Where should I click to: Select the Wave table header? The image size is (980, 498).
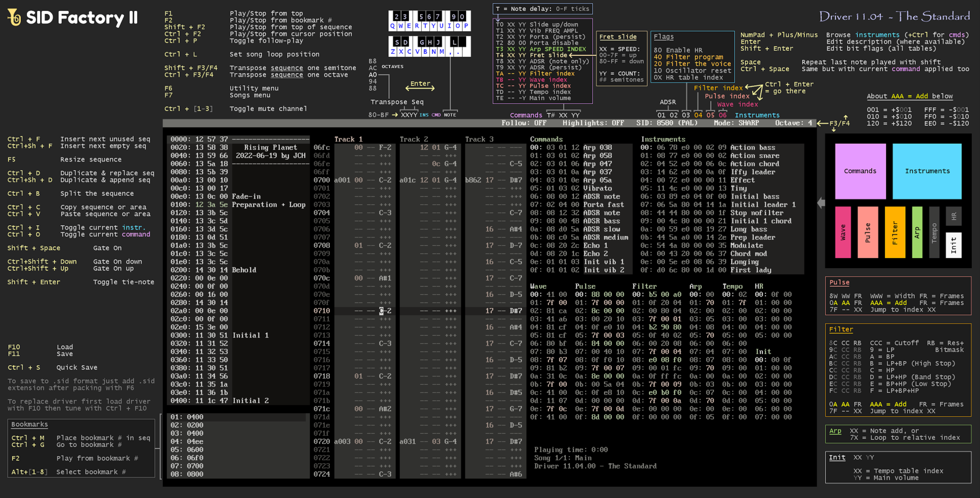click(538, 286)
